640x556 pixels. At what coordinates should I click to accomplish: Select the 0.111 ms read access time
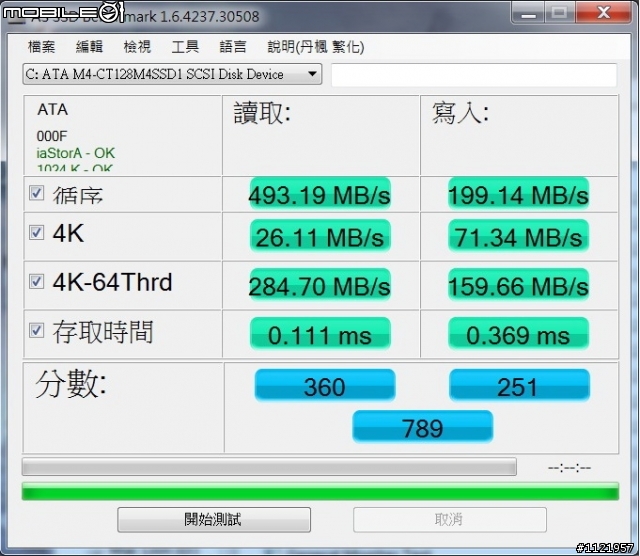[320, 334]
